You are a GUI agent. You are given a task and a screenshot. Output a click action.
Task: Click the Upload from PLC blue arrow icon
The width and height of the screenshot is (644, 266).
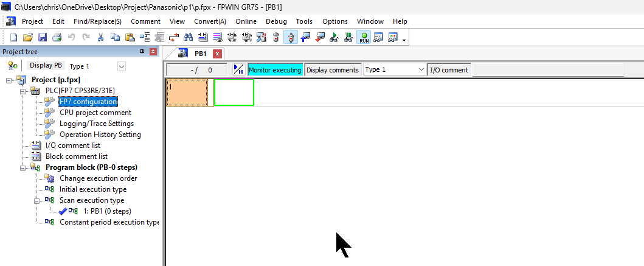click(x=305, y=37)
